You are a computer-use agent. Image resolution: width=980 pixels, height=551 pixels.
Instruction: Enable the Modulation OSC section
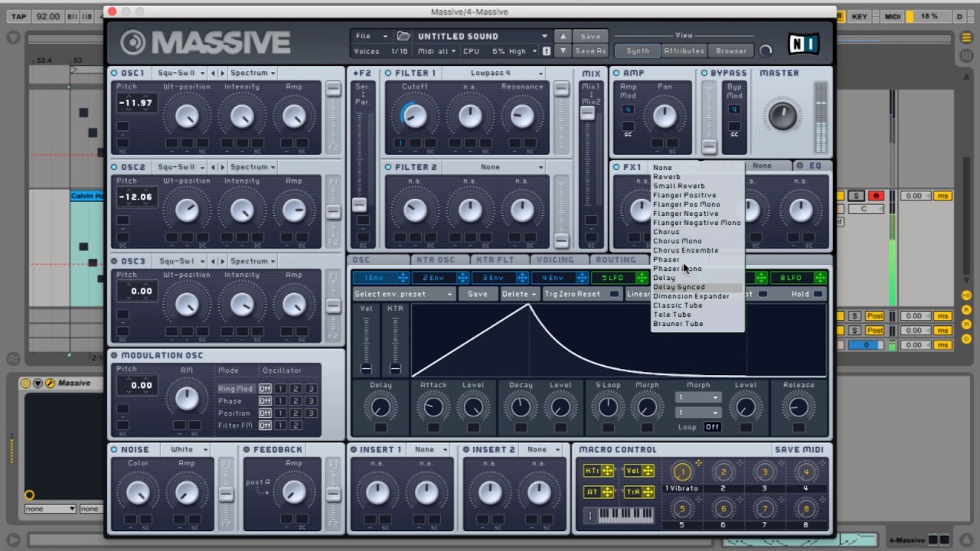114,355
